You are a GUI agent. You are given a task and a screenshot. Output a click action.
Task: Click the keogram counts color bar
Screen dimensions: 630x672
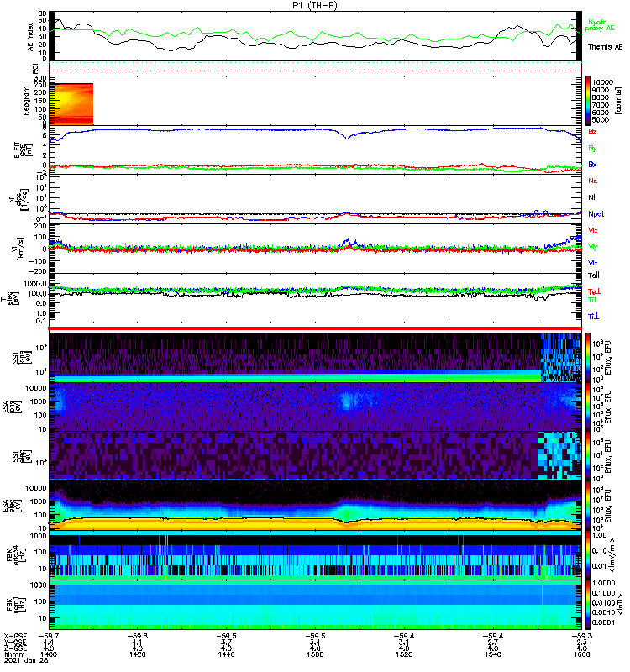coord(588,101)
